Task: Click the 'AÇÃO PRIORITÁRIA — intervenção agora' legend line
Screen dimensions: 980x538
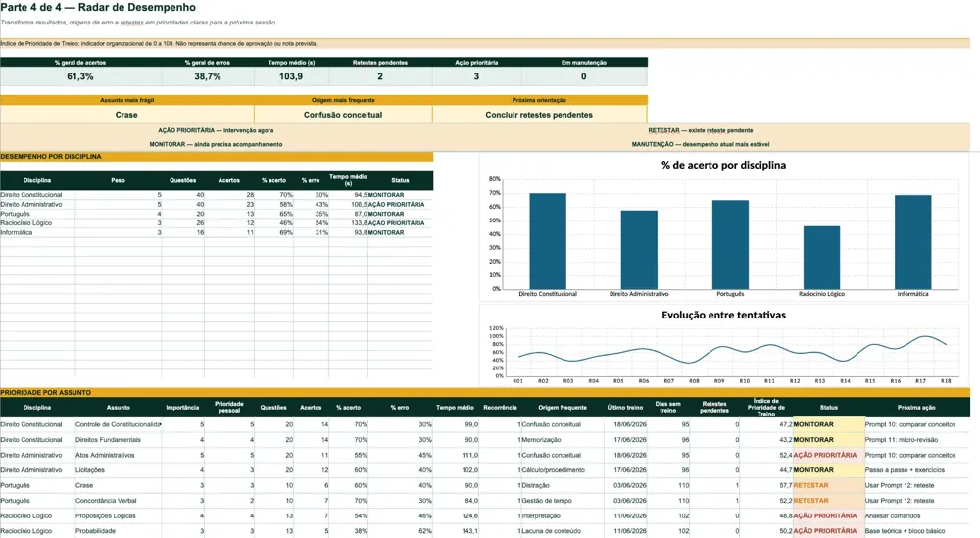Action: [216, 130]
